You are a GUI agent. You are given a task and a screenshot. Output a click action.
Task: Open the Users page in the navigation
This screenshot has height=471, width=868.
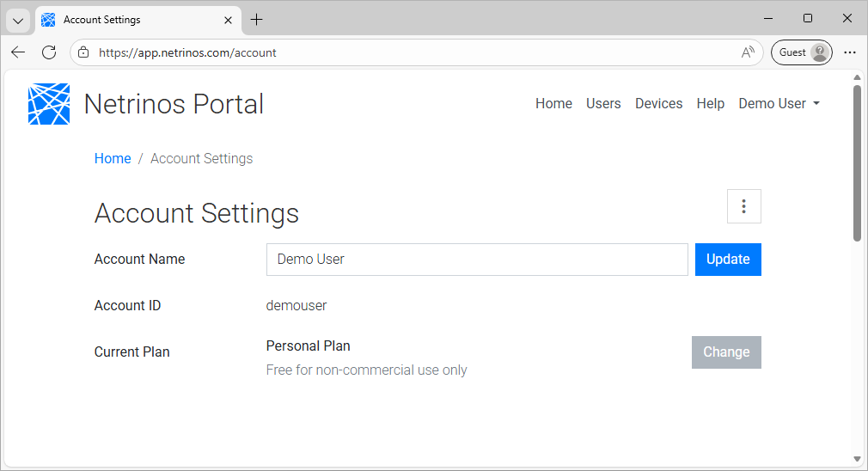pyautogui.click(x=603, y=103)
